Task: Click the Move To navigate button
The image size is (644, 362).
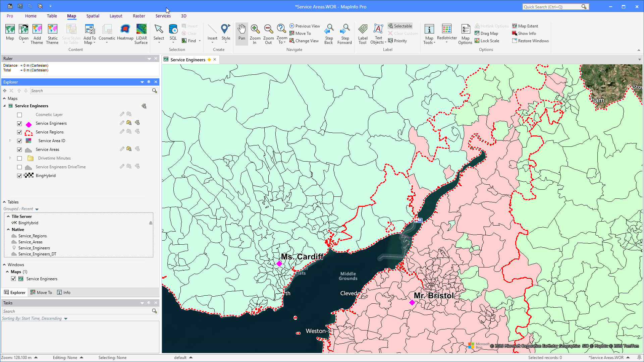Action: (x=300, y=34)
